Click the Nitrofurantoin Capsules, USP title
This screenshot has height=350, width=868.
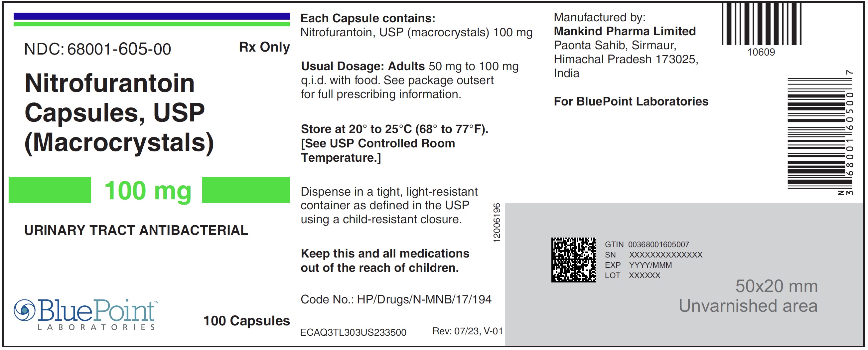point(114,98)
